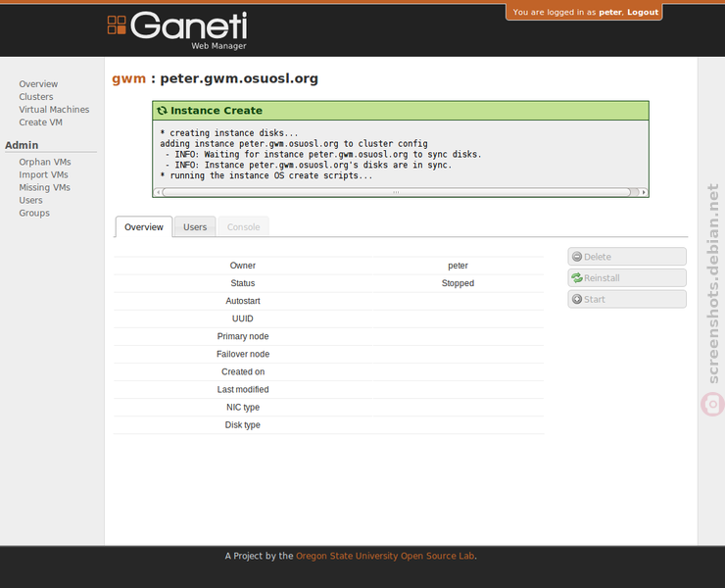Screen dimensions: 725x588
Task: Open Import VMs admin page
Action: (43, 174)
